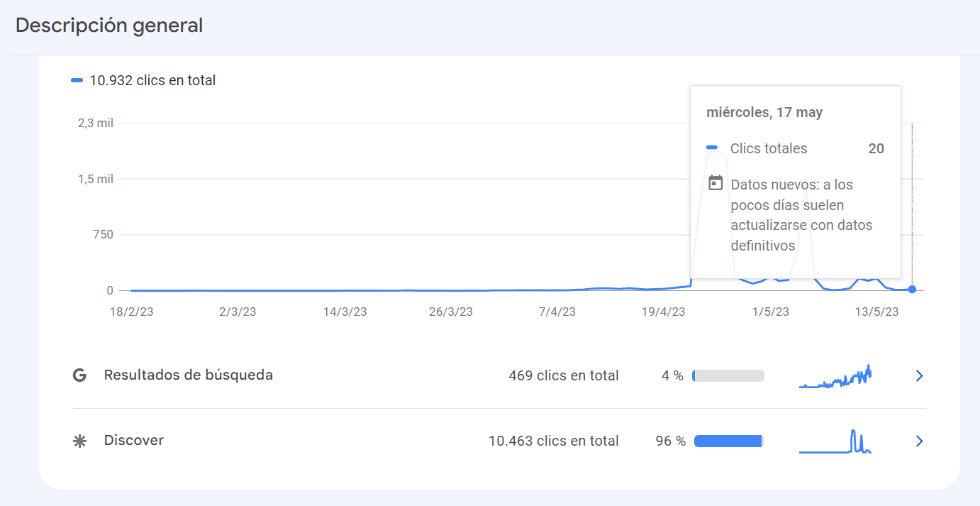Click the Descripción general heading

[109, 26]
